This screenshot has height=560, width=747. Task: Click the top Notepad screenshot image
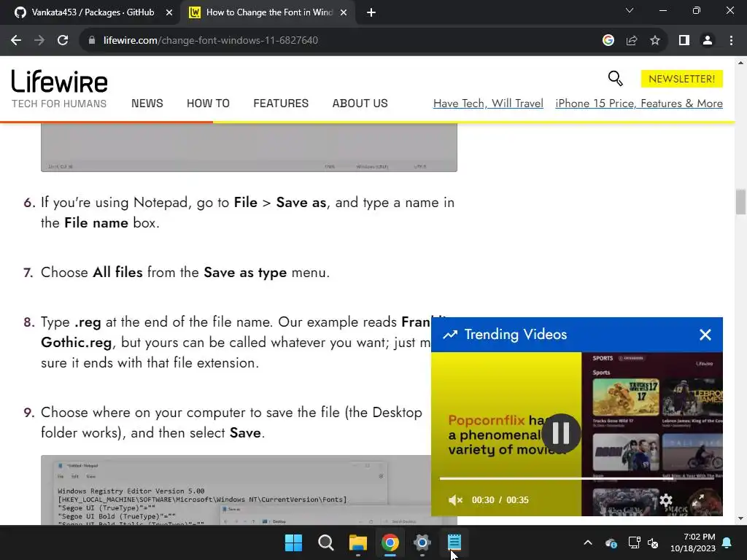click(249, 147)
